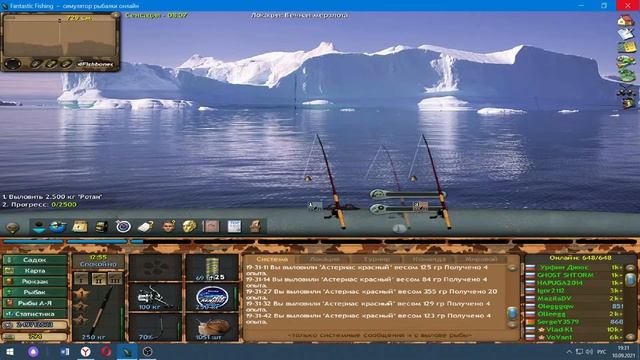Switch to the Команда chat tab
640x360 pixels.
click(429, 259)
